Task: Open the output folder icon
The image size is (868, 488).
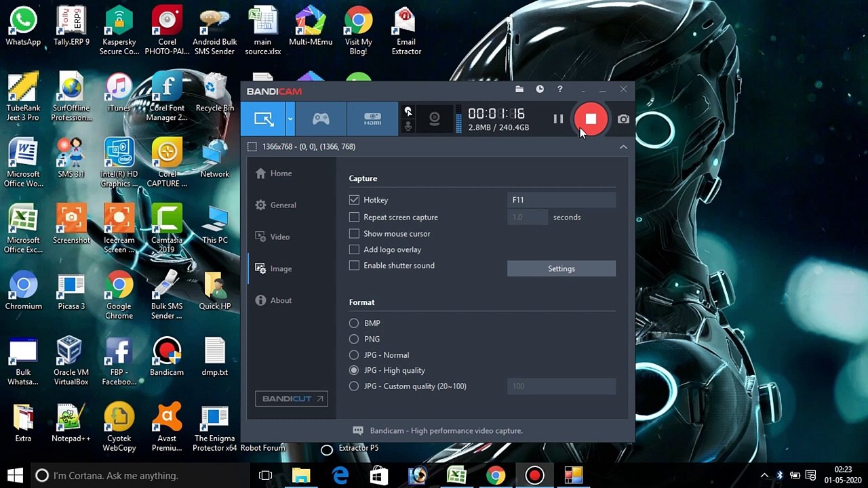Action: click(x=519, y=89)
